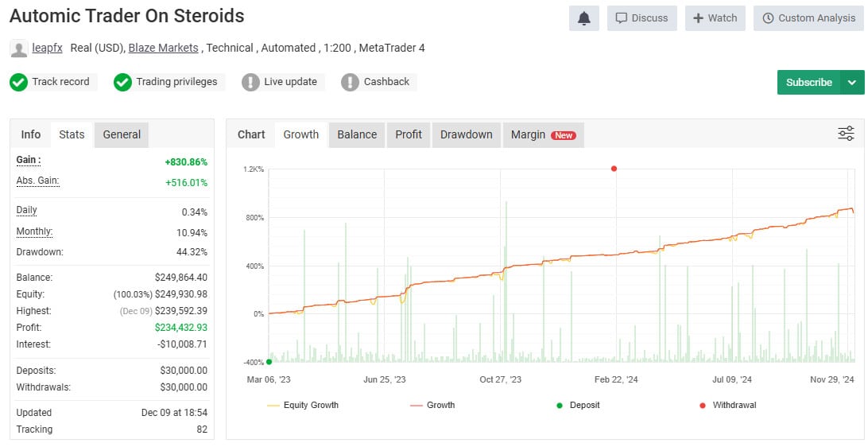The height and width of the screenshot is (447, 868).
Task: Click the Trading privileges green checkmark
Action: click(122, 83)
